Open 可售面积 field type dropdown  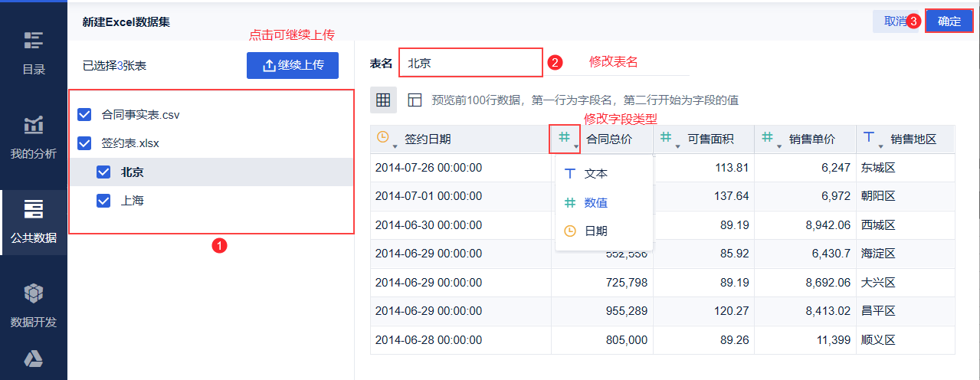pos(667,139)
